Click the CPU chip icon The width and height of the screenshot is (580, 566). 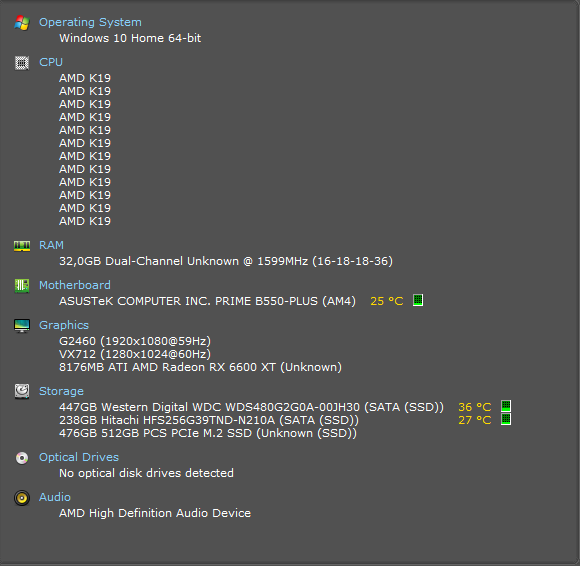(22, 63)
